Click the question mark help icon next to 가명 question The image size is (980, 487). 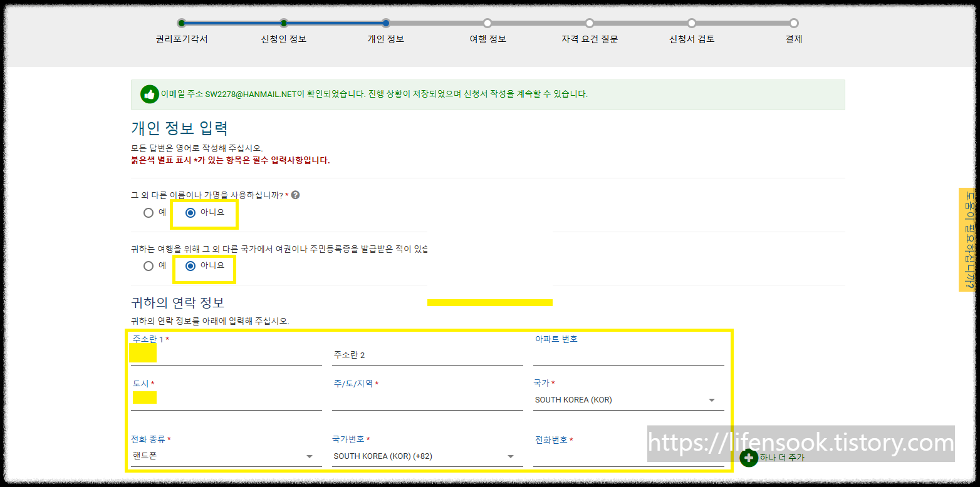click(x=295, y=195)
